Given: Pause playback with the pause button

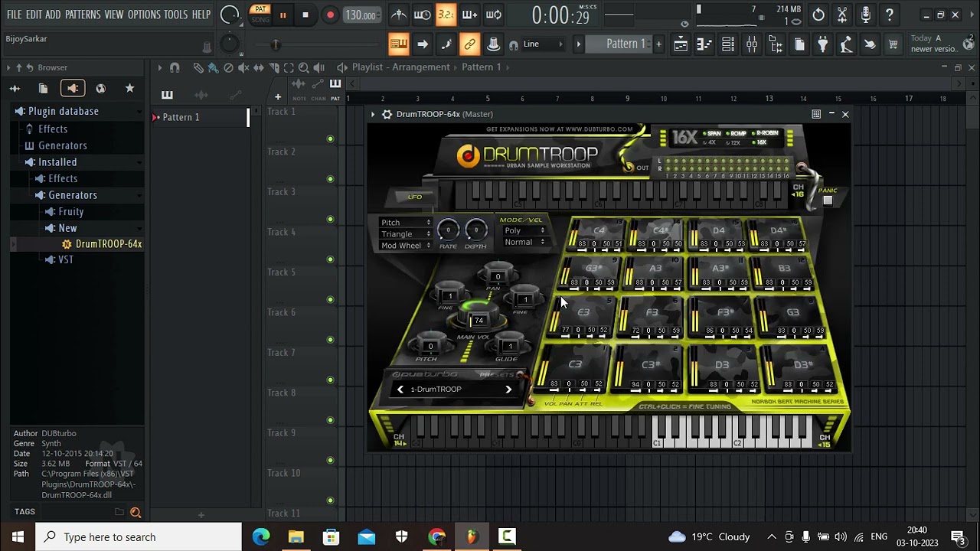Looking at the screenshot, I should pyautogui.click(x=283, y=15).
